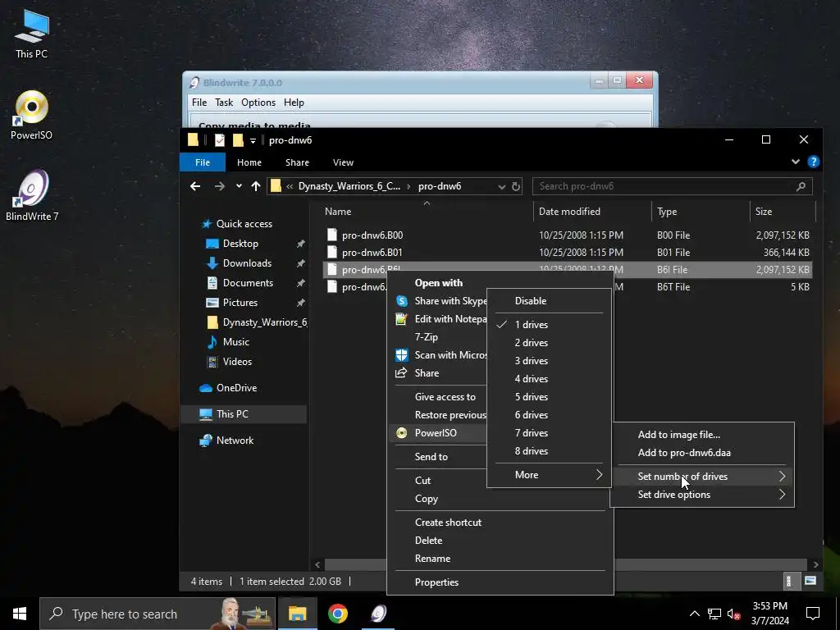Screen dimensions: 840x630
Task: Click the muted speaker tray icon
Action: tap(733, 614)
